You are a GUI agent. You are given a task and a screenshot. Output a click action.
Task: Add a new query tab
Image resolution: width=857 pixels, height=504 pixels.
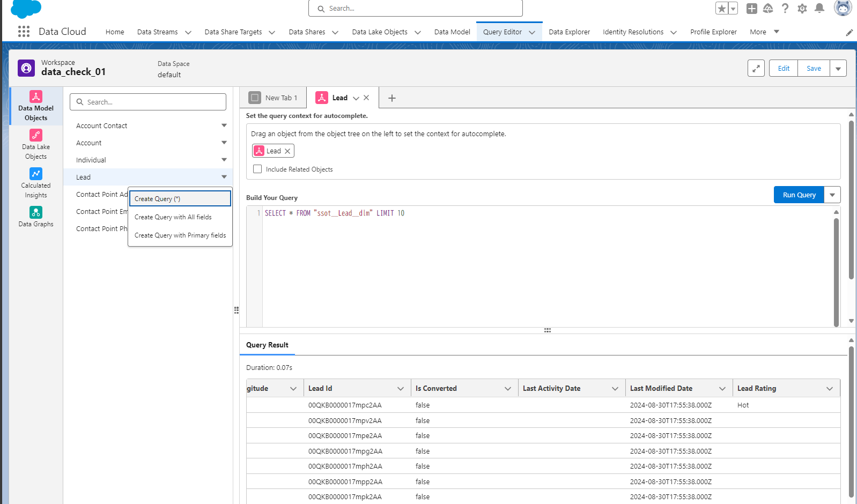(x=392, y=98)
